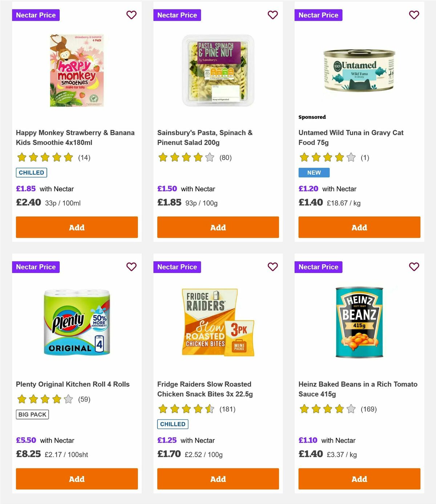This screenshot has height=504, width=436.
Task: Add Heinz Baked Beans to basket
Action: (x=359, y=479)
